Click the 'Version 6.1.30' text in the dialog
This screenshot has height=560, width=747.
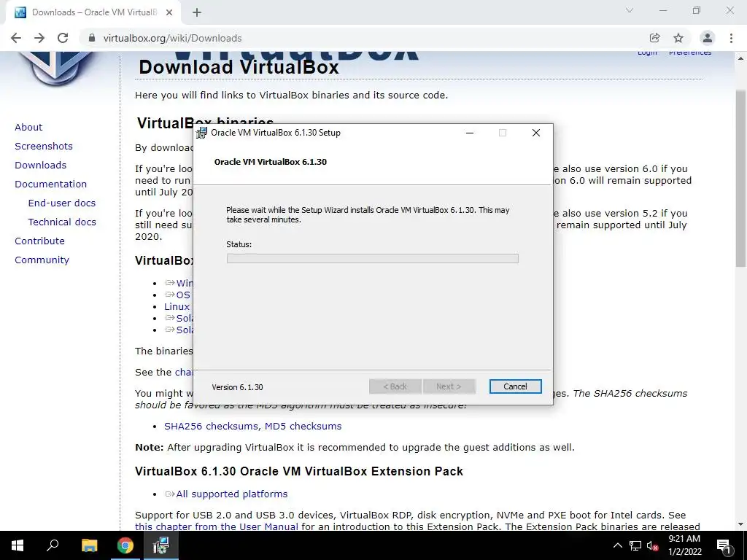pos(237,387)
